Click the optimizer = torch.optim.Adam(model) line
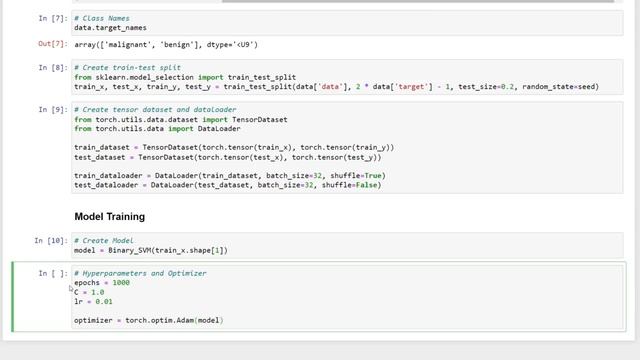The image size is (640, 360). pyautogui.click(x=149, y=320)
